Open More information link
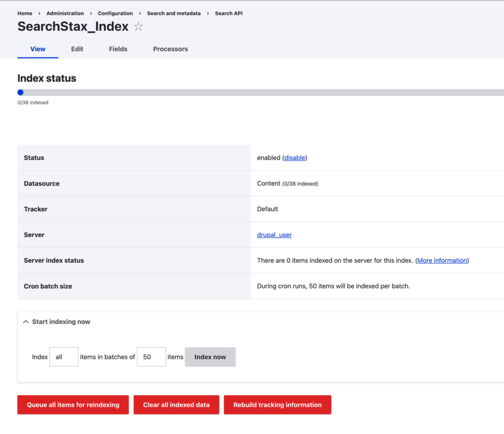504x434 pixels. pyautogui.click(x=442, y=260)
